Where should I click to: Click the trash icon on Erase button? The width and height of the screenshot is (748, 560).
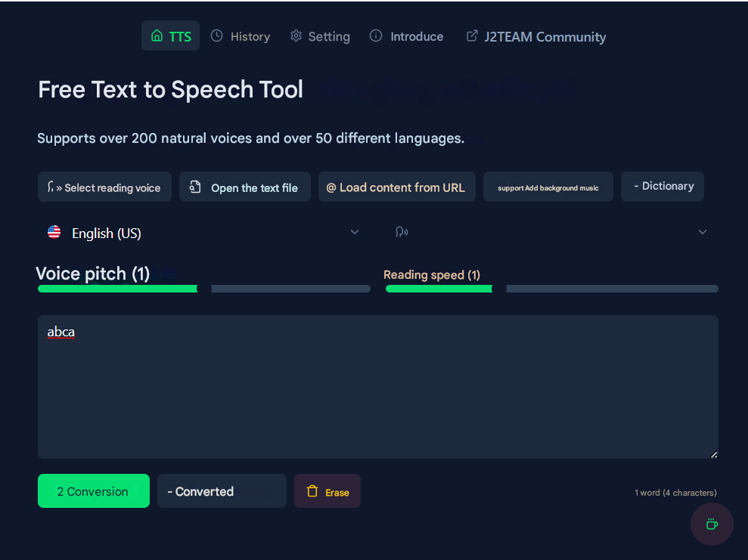coord(312,491)
